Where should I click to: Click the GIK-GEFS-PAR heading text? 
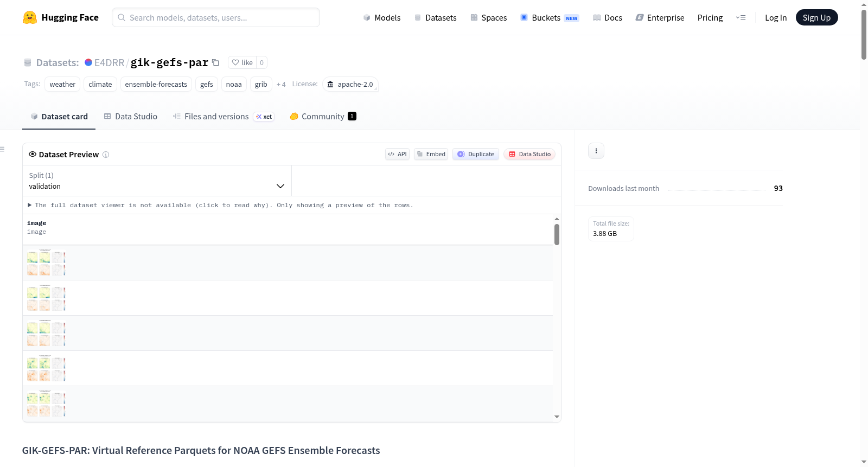201,450
